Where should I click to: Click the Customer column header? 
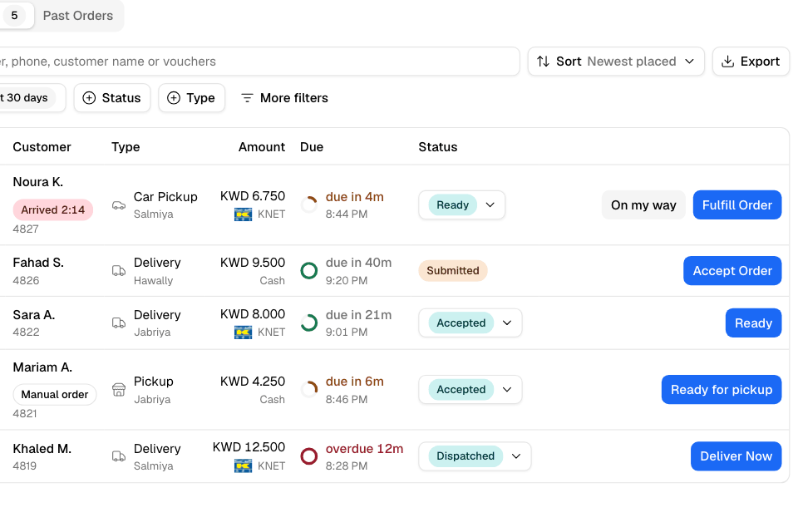(x=42, y=147)
